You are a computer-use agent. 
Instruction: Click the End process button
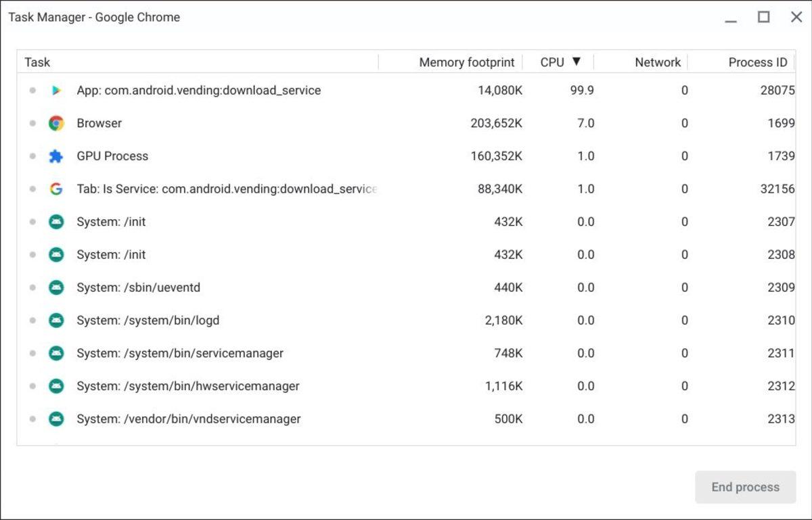[745, 486]
